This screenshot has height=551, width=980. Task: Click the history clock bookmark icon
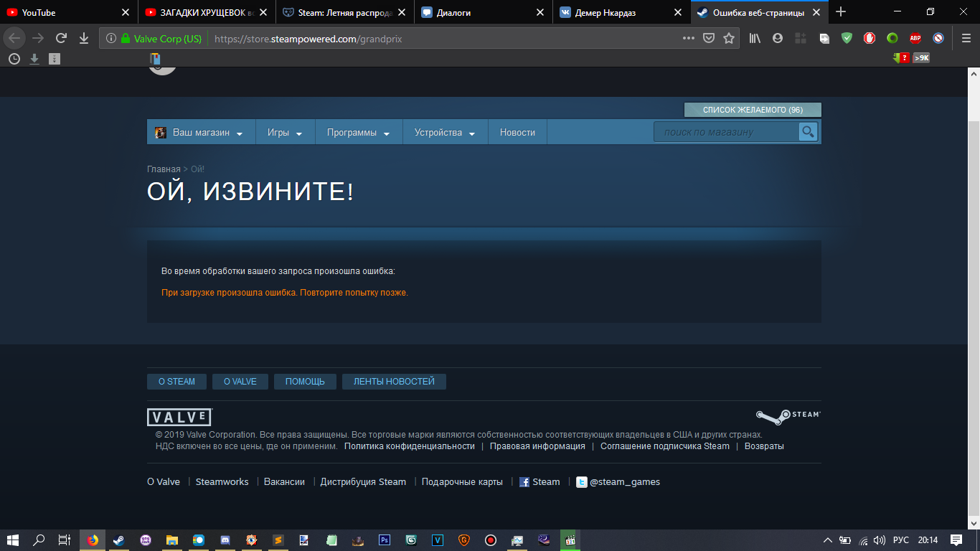[x=14, y=59]
